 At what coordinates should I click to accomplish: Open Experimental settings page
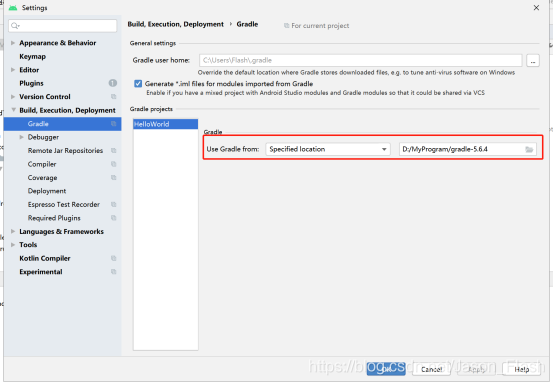(41, 272)
